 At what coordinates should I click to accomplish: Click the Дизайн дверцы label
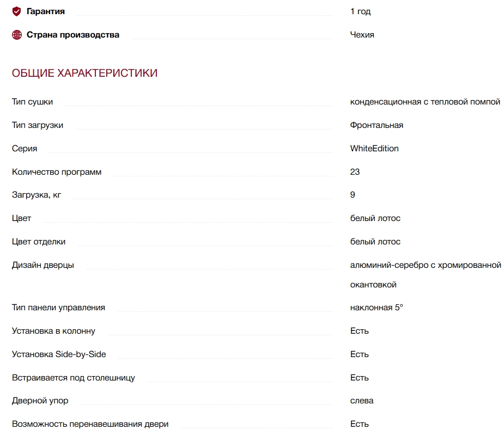pyautogui.click(x=43, y=265)
